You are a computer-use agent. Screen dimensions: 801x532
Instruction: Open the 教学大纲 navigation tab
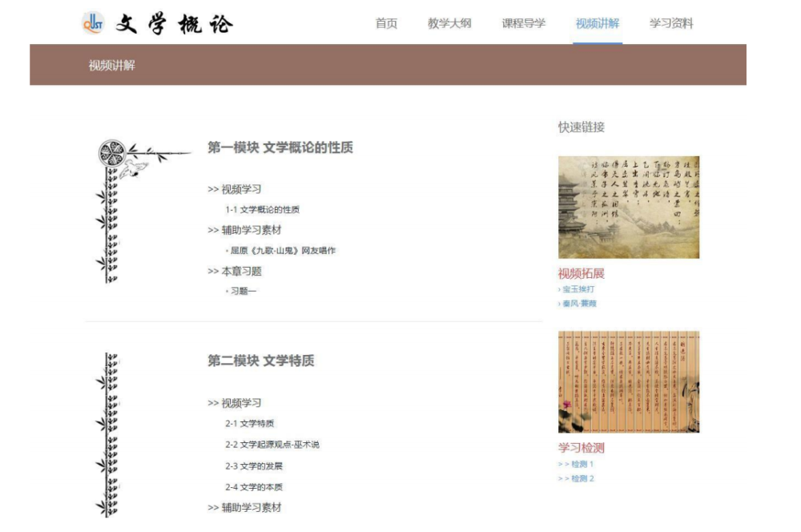pos(449,23)
